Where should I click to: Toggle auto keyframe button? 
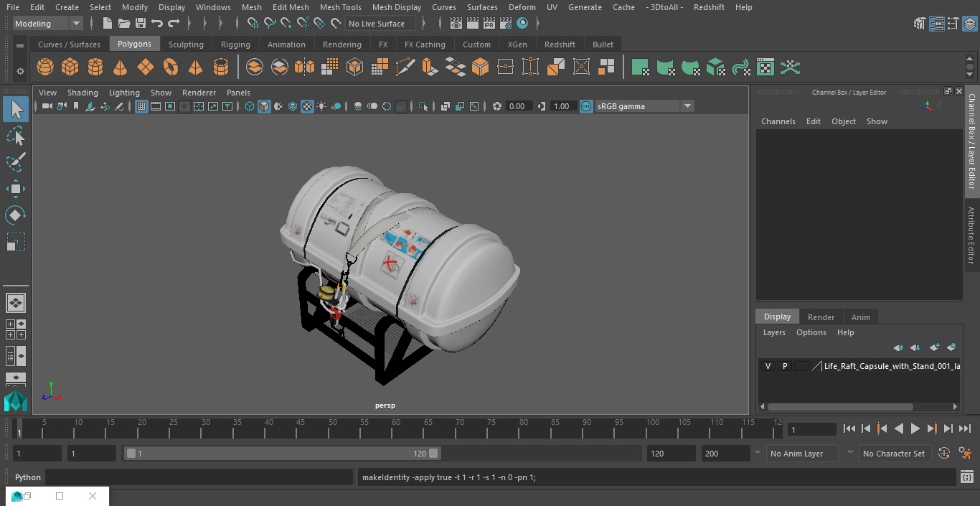point(944,454)
